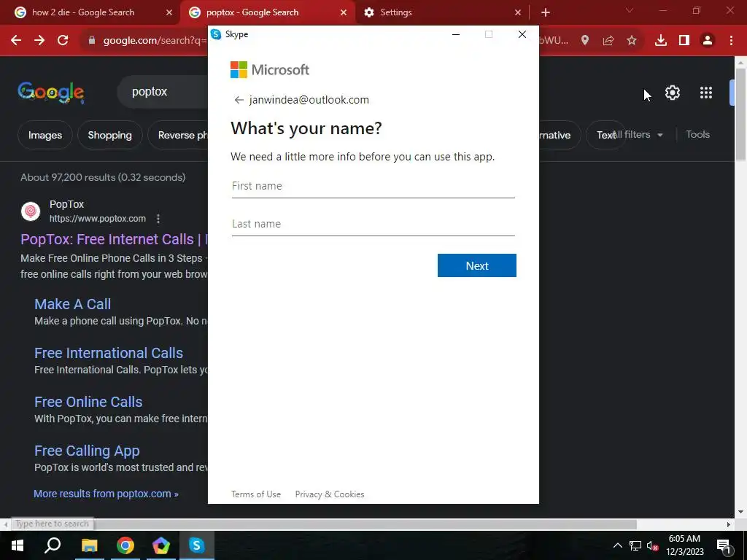747x560 pixels.
Task: Open the network tray icon
Action: 635,545
